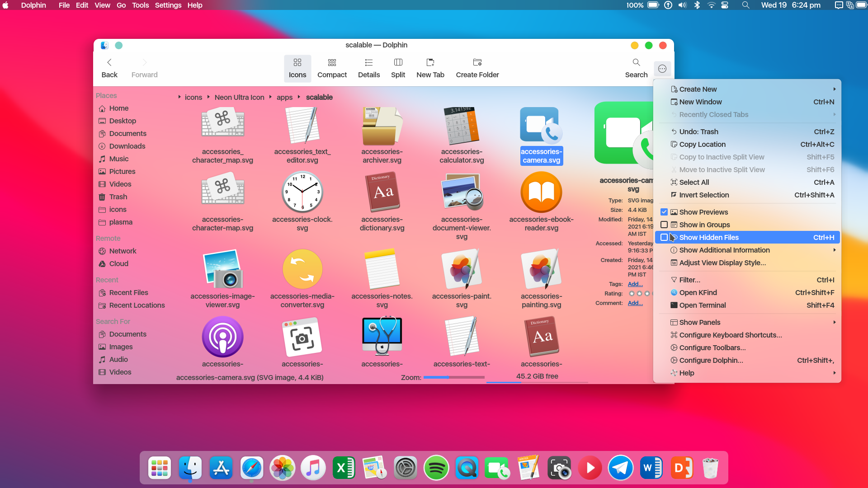Select accessories-archiver.svg file icon
Screen dimensions: 868x488
coord(382,126)
